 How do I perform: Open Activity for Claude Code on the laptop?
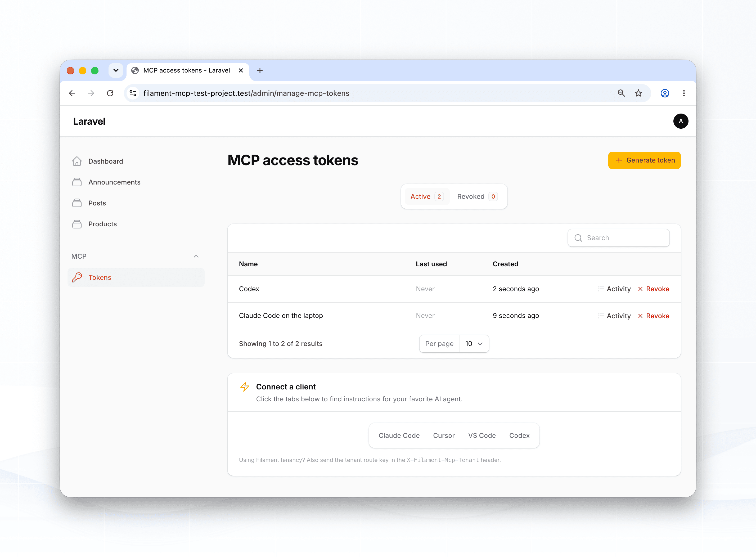click(x=614, y=316)
